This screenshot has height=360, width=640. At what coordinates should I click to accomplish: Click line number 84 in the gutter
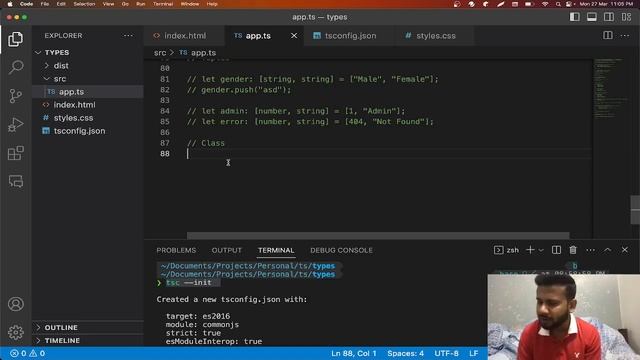click(x=165, y=111)
